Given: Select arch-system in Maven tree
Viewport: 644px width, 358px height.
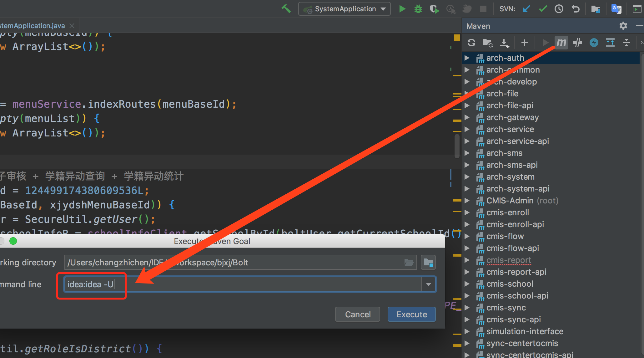Looking at the screenshot, I should 510,177.
